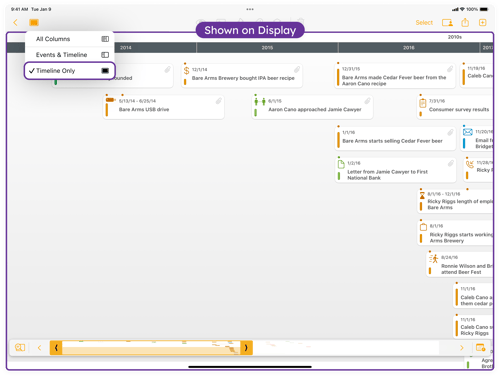Click the left bracket handle of the timeline range
Screen dimensions: 500x377
point(56,348)
